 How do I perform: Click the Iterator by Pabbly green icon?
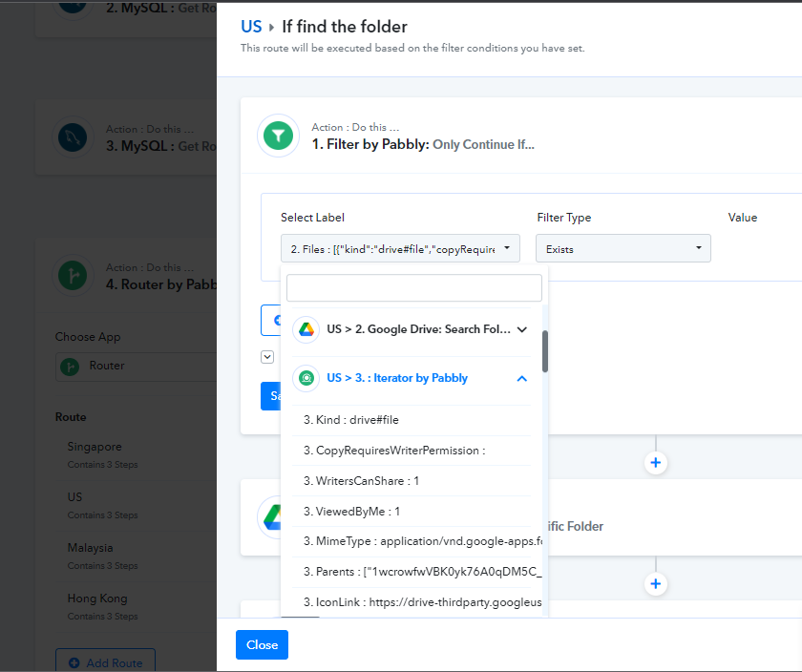(306, 378)
